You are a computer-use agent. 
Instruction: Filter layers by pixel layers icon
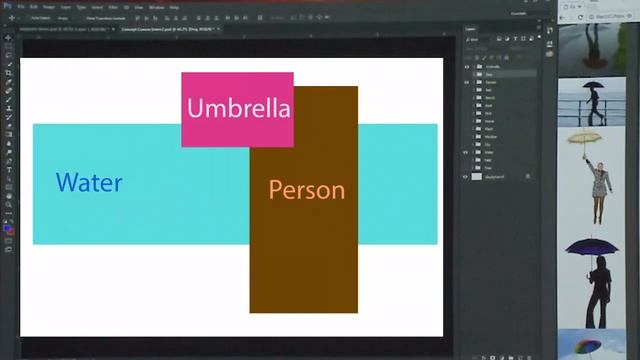click(499, 39)
